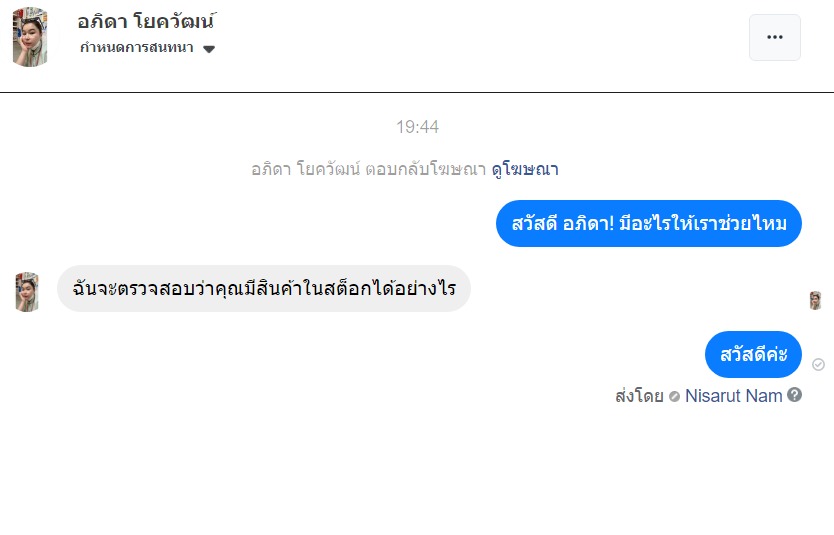The image size is (834, 535).
Task: Click the tiny seen-by avatar at right edge
Action: coord(816,300)
